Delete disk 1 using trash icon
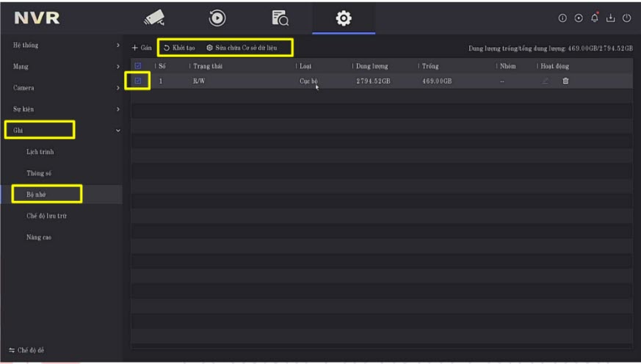 click(x=565, y=81)
